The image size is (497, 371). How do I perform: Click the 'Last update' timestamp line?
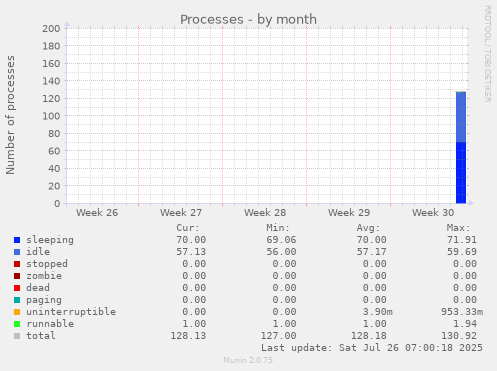coord(372,348)
